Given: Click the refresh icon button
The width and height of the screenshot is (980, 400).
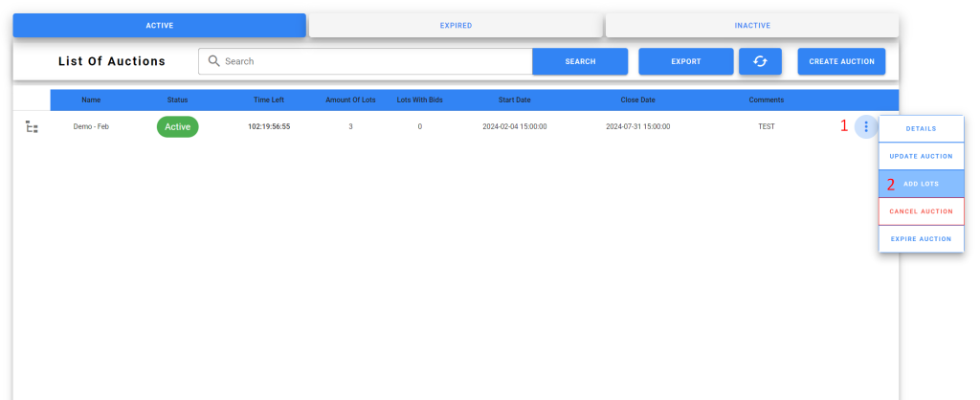Looking at the screenshot, I should click(760, 61).
